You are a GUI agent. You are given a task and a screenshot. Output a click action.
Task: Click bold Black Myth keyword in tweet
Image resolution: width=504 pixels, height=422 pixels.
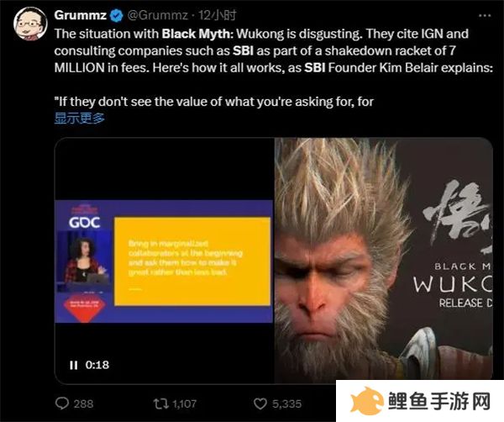196,34
